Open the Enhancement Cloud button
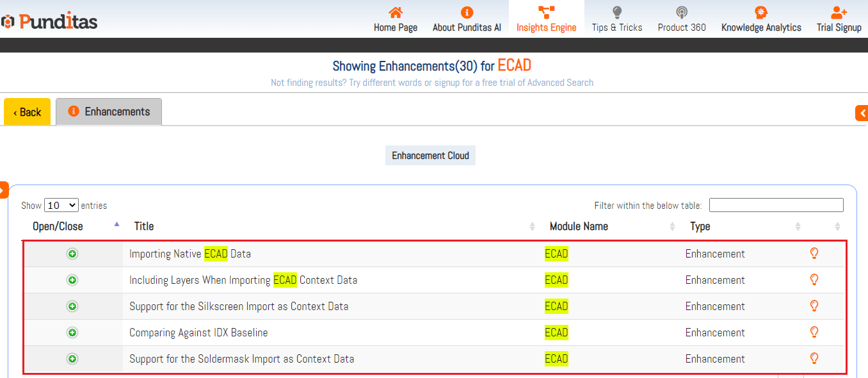The height and width of the screenshot is (378, 868). tap(430, 156)
